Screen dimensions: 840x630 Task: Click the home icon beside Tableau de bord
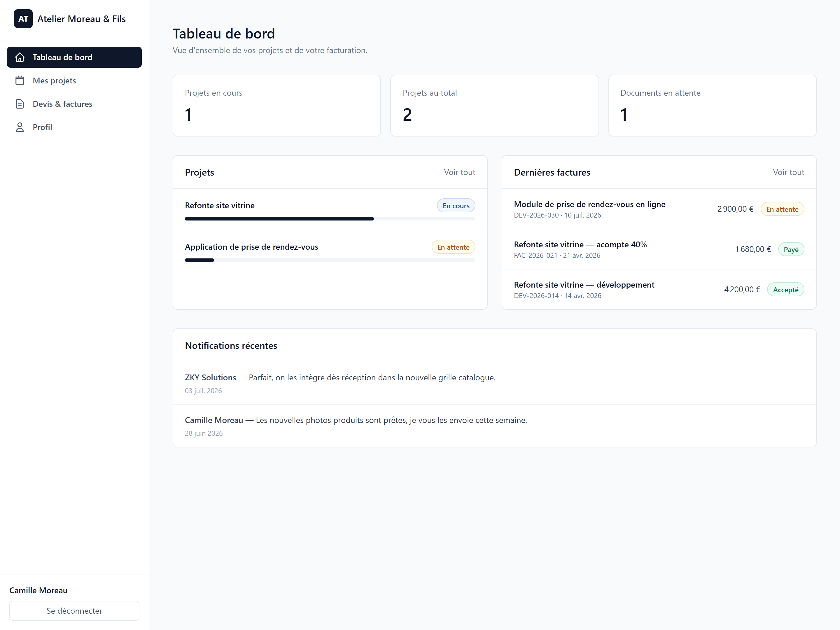(x=20, y=57)
